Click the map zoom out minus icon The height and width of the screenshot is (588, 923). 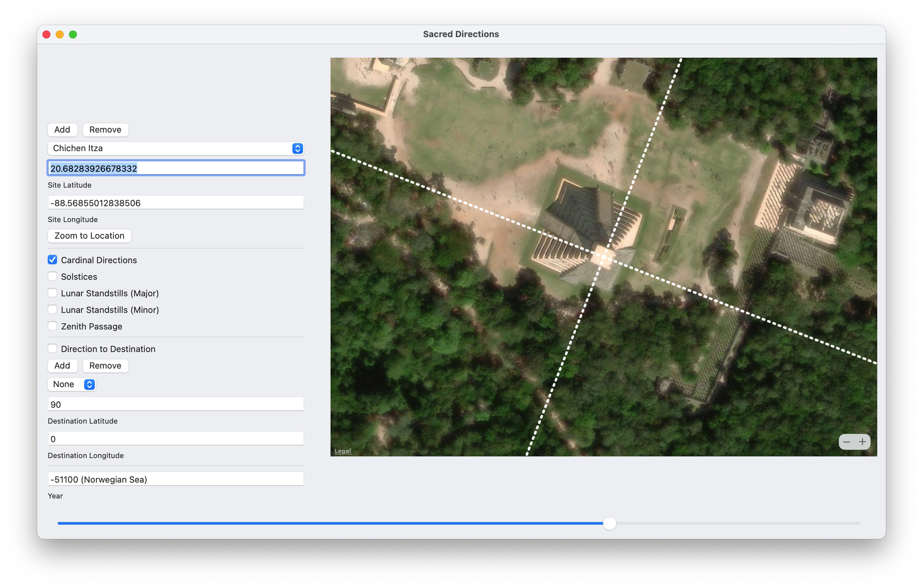click(846, 441)
